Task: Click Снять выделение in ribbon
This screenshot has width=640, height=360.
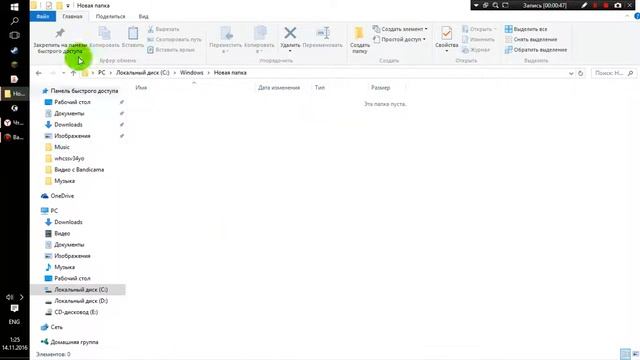Action: [531, 40]
